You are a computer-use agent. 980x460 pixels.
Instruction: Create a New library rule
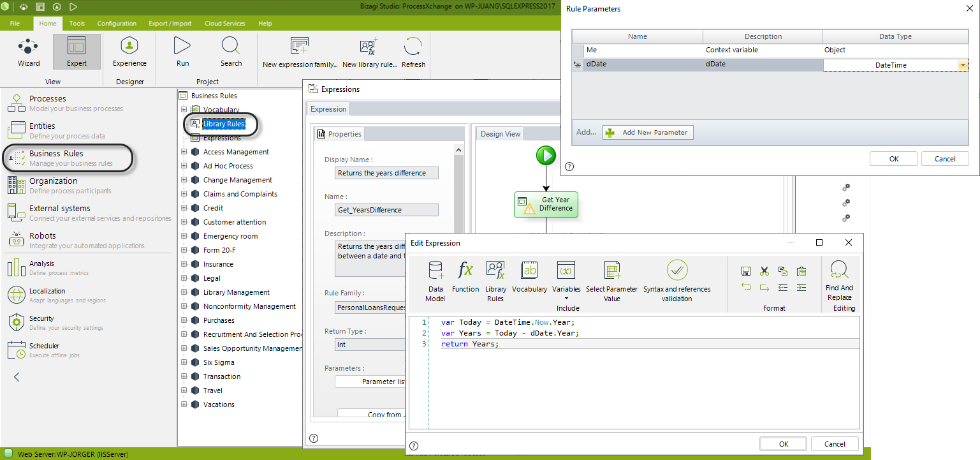[369, 52]
